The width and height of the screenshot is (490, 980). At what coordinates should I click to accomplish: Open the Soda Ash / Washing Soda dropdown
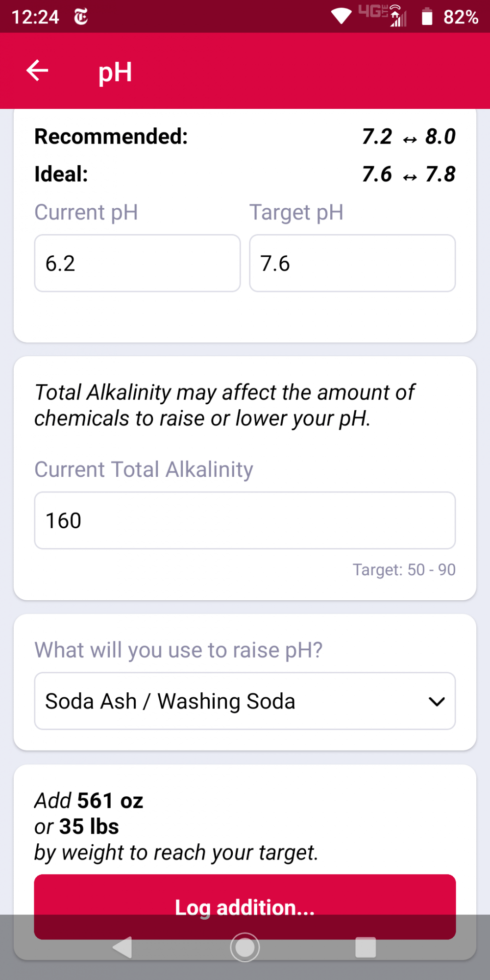coord(245,701)
